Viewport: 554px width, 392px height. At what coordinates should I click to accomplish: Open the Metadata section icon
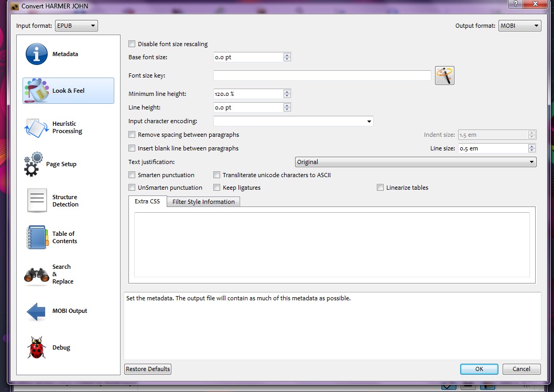[37, 54]
